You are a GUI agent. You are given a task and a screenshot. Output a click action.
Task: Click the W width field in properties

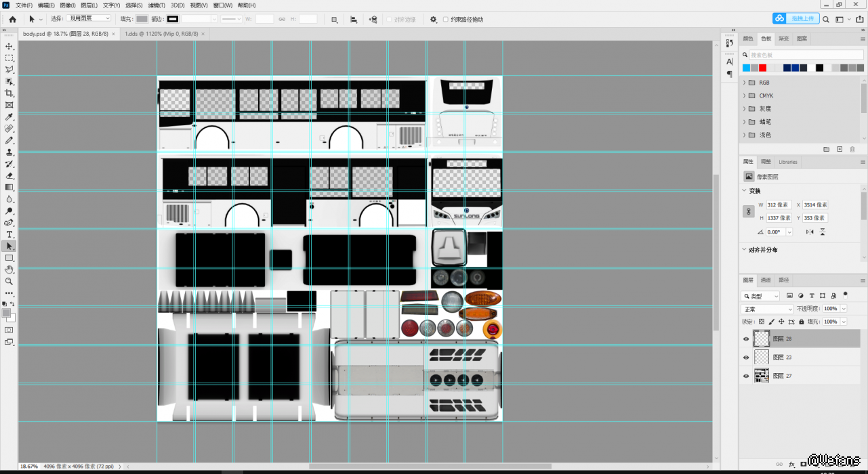[x=779, y=204]
